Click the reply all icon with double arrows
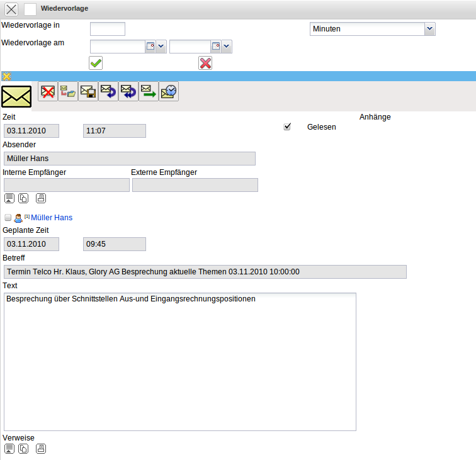The height and width of the screenshot is (460, 476). (x=128, y=92)
